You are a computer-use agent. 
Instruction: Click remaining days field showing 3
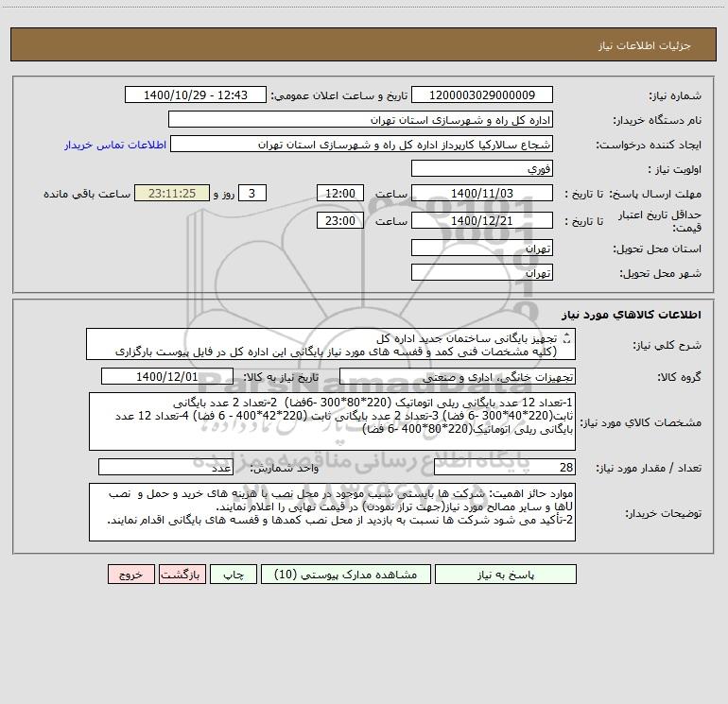[252, 193]
